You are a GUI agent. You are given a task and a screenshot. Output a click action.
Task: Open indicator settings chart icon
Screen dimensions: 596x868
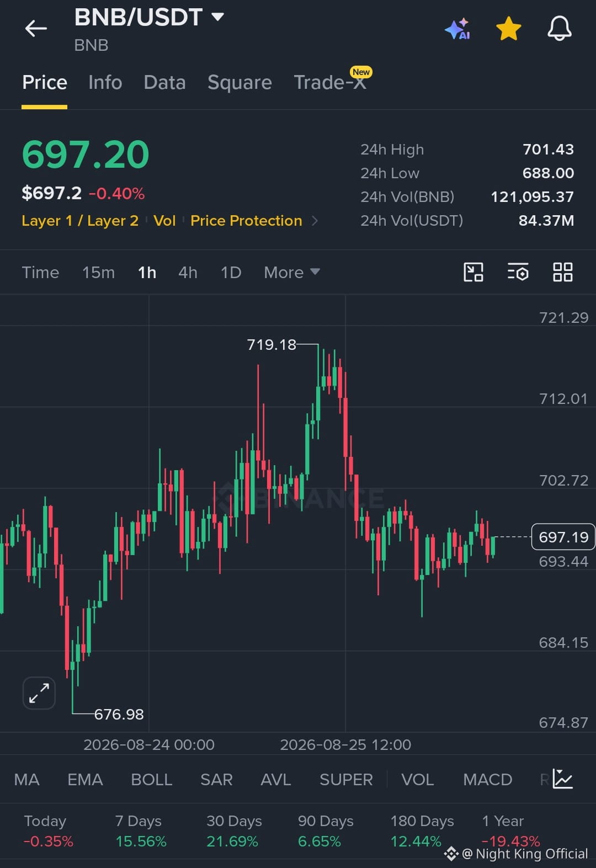coord(562,779)
